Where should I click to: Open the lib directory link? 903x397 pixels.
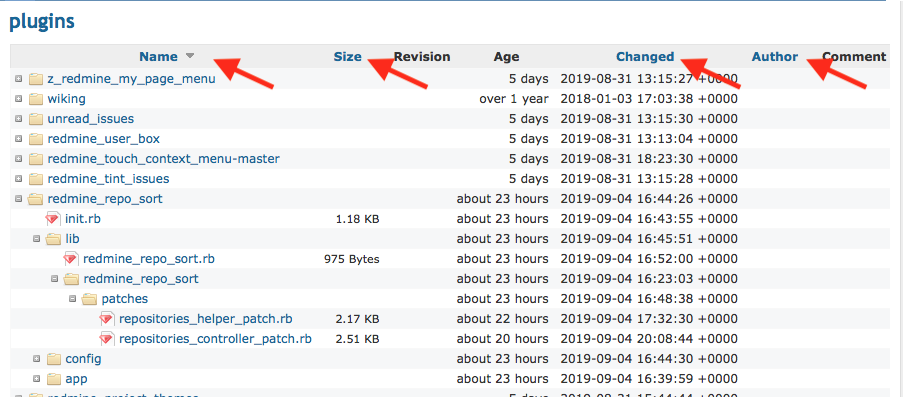pyautogui.click(x=72, y=239)
